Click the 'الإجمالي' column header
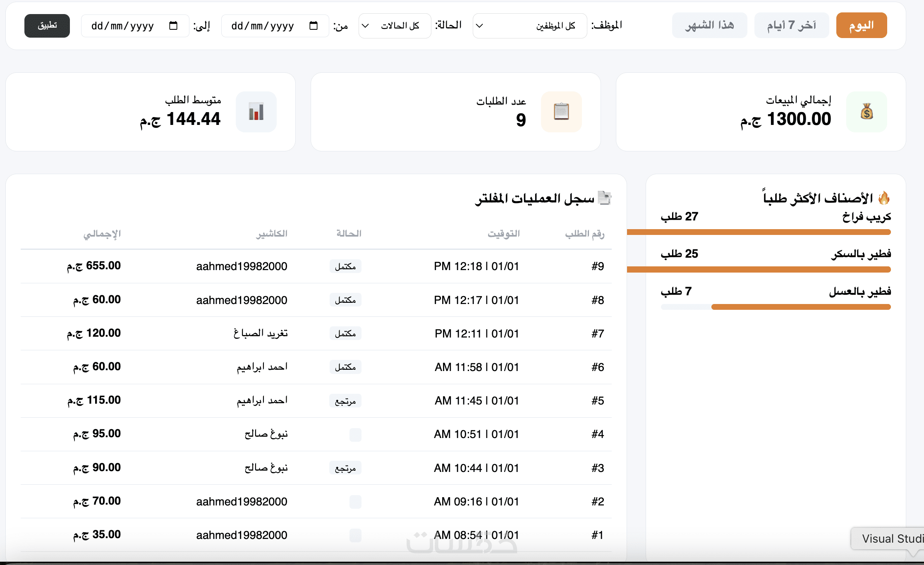The width and height of the screenshot is (924, 565). click(x=102, y=234)
